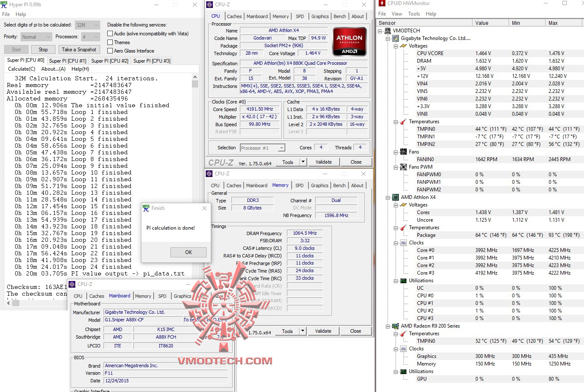
Task: Collapse the VMODTECH root node
Action: tap(380, 31)
